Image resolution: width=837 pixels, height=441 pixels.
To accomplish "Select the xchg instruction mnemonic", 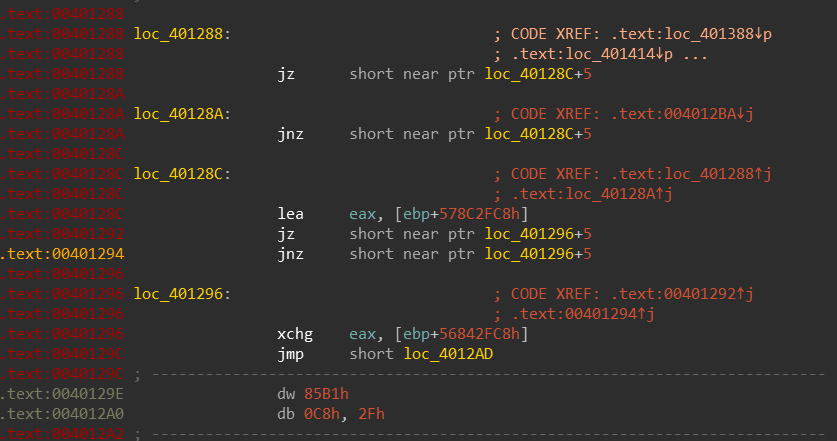I will tap(295, 334).
